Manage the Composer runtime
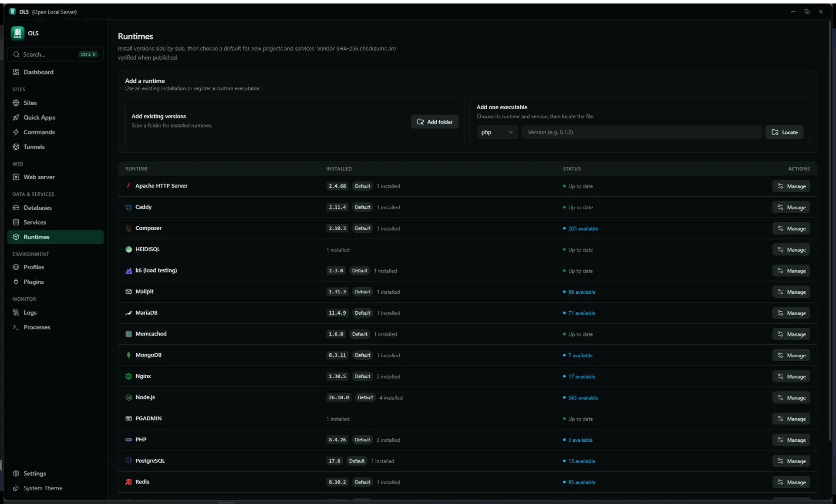Viewport: 836px width, 504px height. point(791,228)
